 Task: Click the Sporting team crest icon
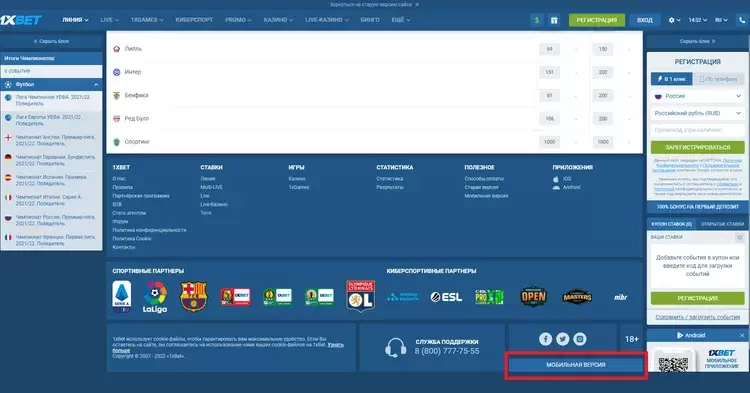point(116,142)
